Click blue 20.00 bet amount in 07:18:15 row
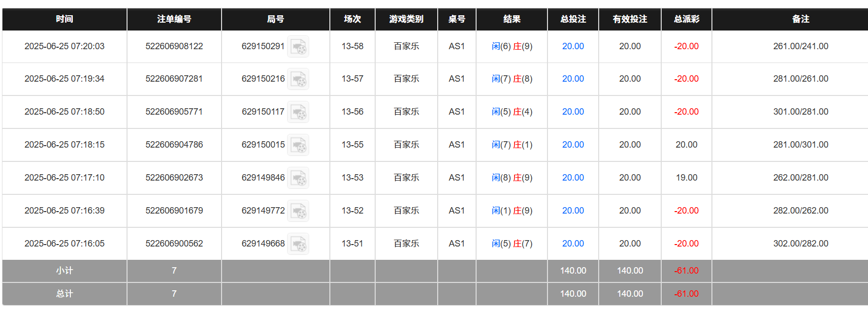Image resolution: width=868 pixels, height=310 pixels. coord(573,145)
